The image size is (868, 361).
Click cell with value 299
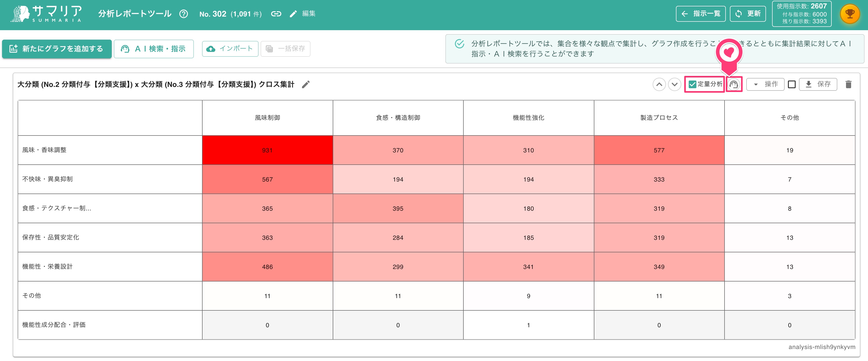[398, 267]
